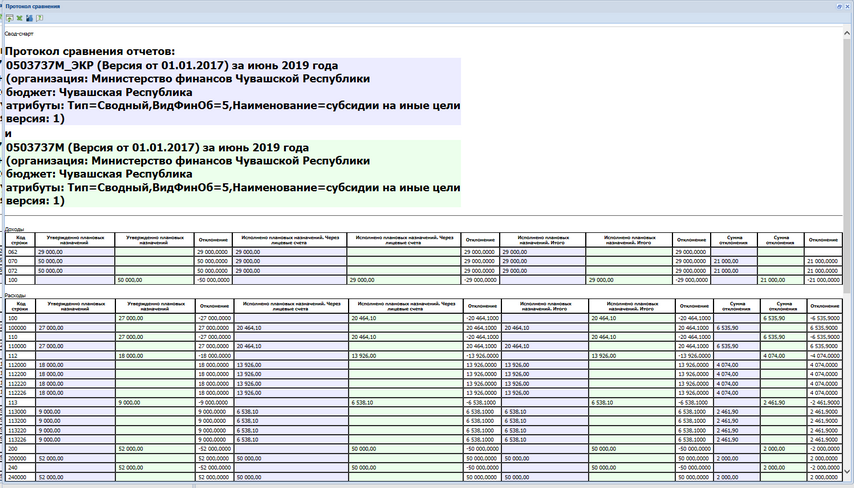Select row code 113226
The width and height of the screenshot is (854, 488).
(x=21, y=440)
